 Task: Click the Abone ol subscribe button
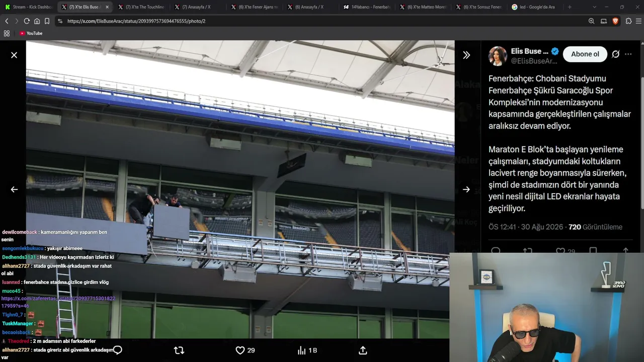pos(585,54)
